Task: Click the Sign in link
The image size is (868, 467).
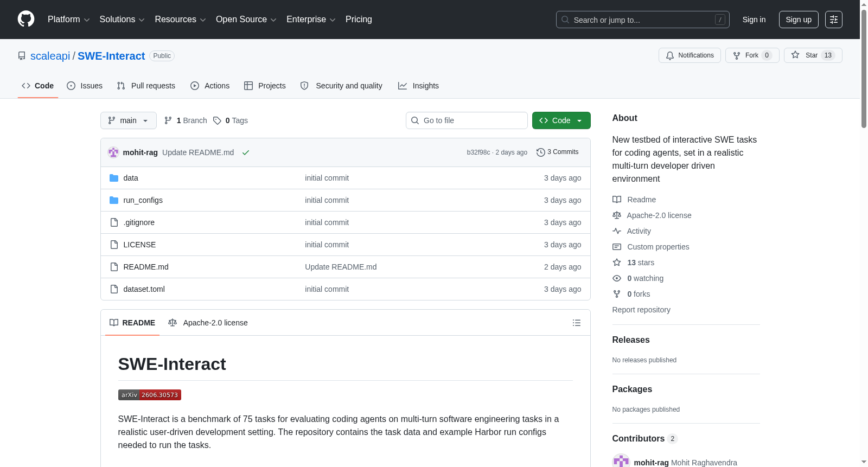Action: [754, 20]
